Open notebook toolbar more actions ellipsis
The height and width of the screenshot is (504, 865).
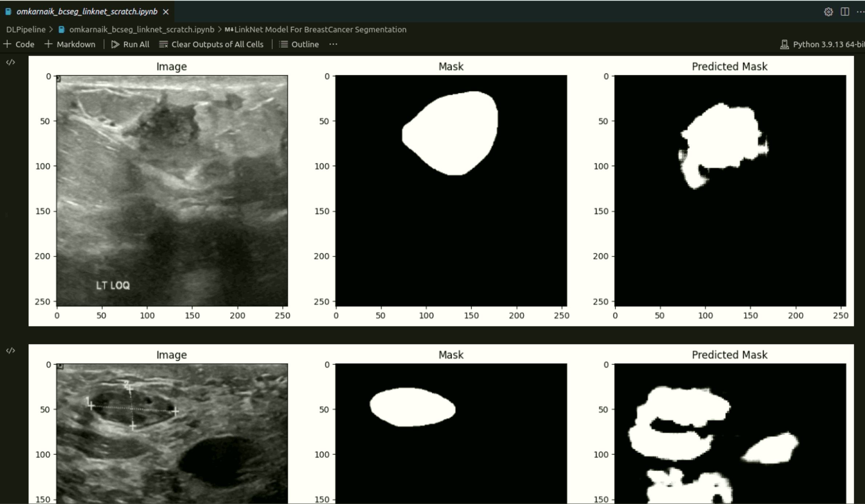click(x=333, y=44)
